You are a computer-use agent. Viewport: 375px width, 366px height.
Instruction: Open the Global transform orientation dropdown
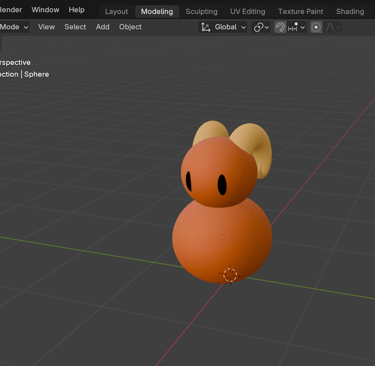point(224,27)
